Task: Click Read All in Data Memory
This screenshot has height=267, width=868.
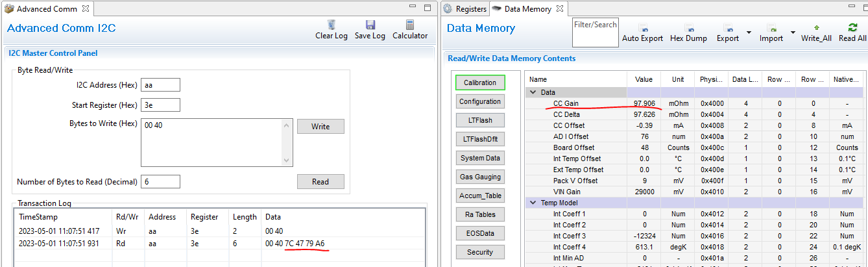Action: point(852,29)
